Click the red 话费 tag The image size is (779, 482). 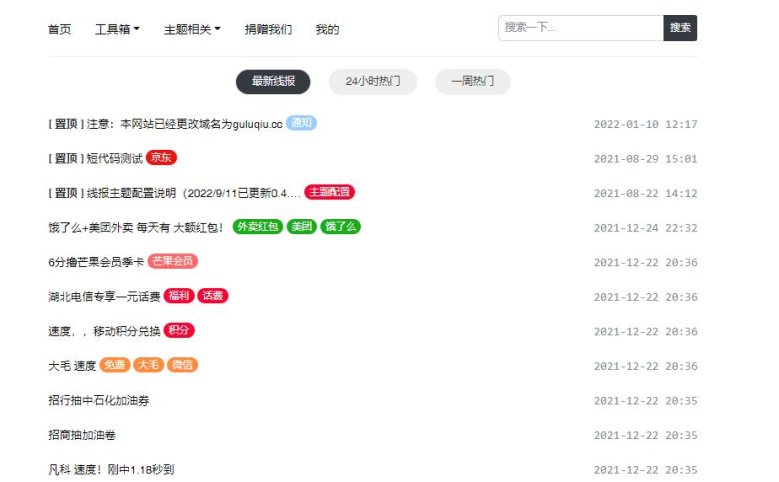tap(213, 296)
